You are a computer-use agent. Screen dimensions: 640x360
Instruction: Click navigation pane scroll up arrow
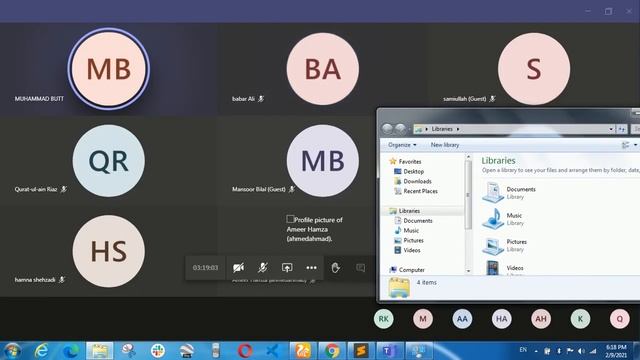pos(468,157)
